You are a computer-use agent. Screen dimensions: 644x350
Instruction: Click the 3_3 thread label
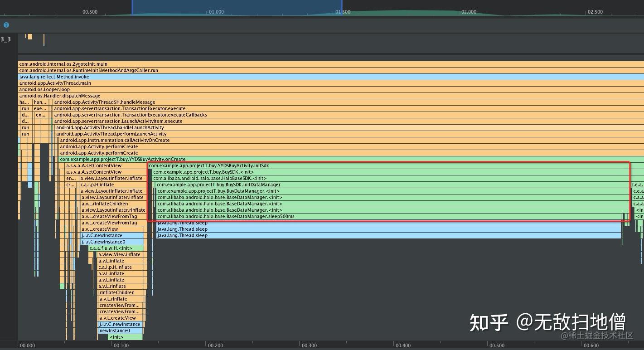(5, 39)
